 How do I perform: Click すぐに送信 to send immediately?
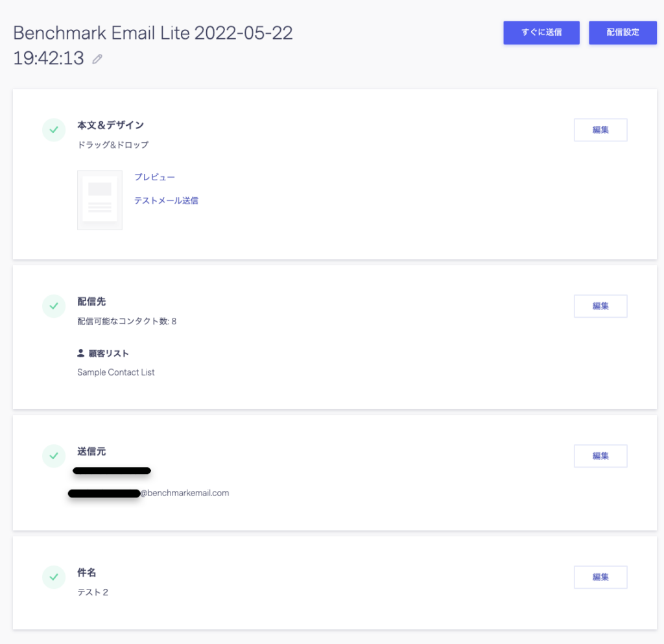pos(541,32)
